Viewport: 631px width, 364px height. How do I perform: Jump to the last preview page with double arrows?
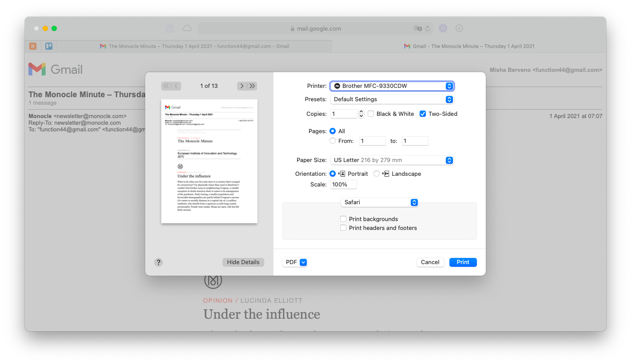[252, 86]
